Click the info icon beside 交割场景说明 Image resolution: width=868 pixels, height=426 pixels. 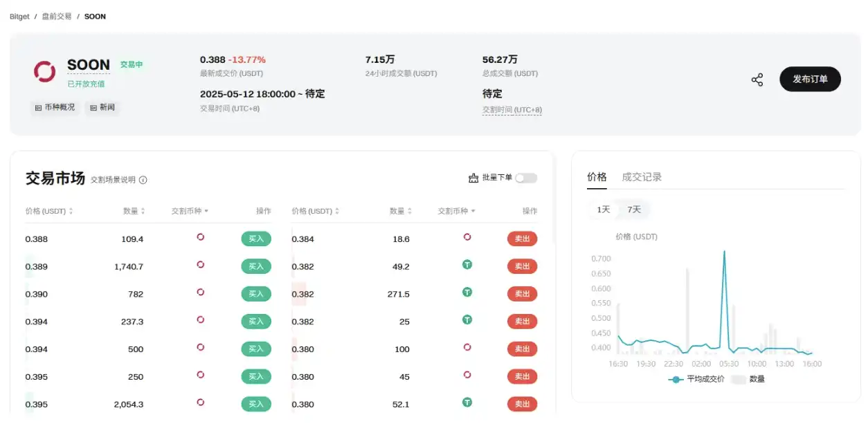coord(143,180)
